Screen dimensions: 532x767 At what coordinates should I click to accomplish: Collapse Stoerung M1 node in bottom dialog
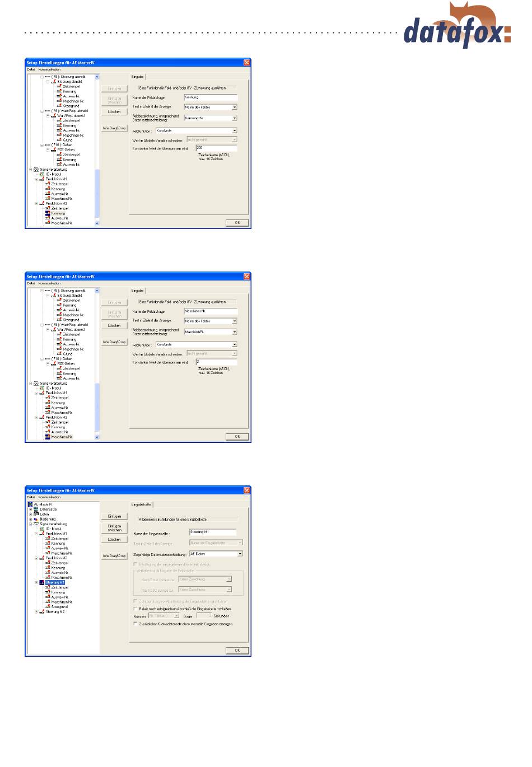[x=36, y=583]
